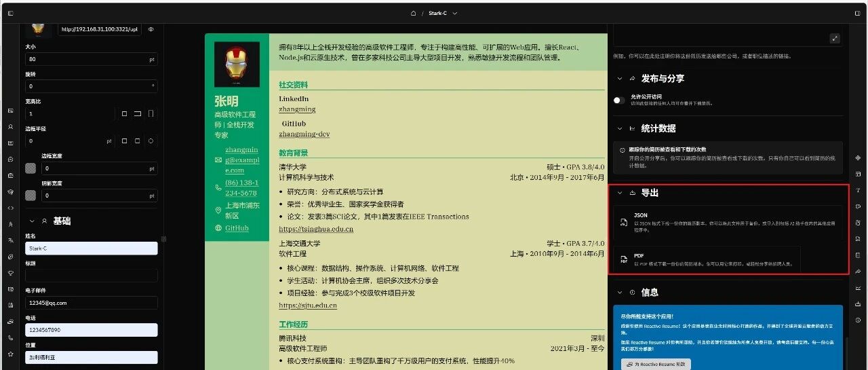868x370 pixels.
Task: Open the phone References icon in left rail
Action: (x=10, y=337)
